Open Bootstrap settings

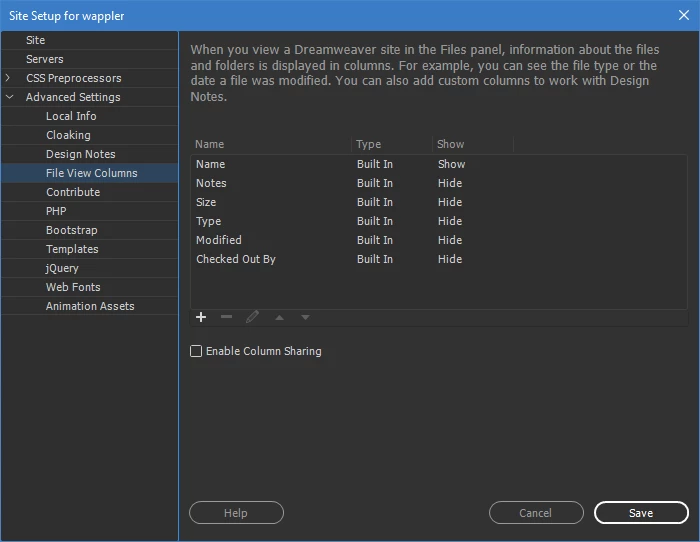89,230
